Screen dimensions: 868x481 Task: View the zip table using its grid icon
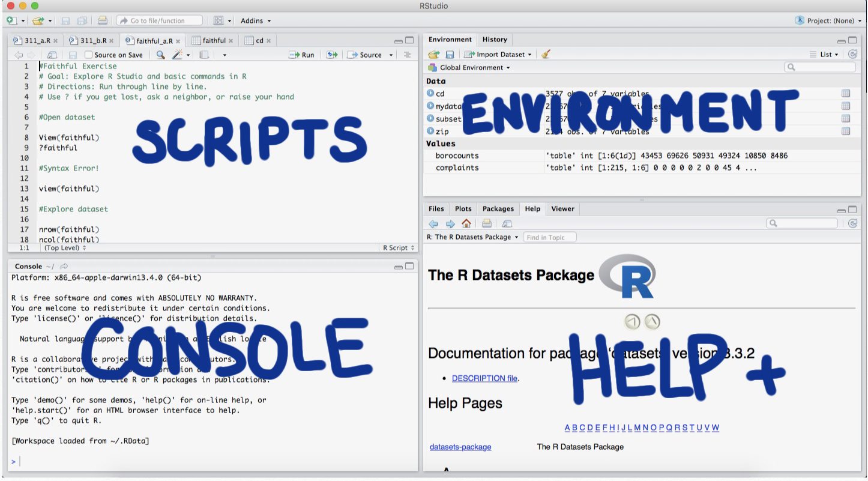tap(846, 131)
